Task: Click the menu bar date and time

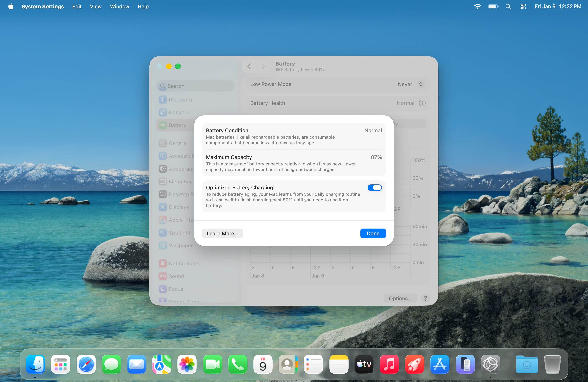Action: pyautogui.click(x=558, y=6)
